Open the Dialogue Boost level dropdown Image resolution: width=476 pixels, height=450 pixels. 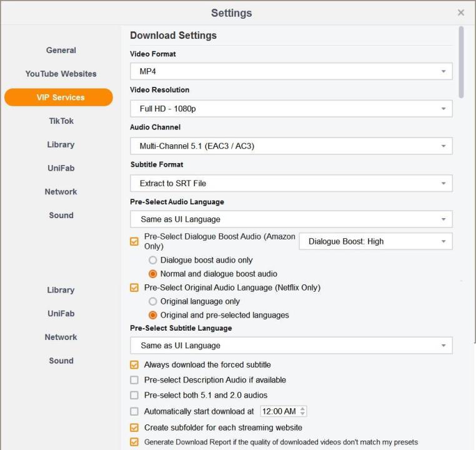[375, 241]
